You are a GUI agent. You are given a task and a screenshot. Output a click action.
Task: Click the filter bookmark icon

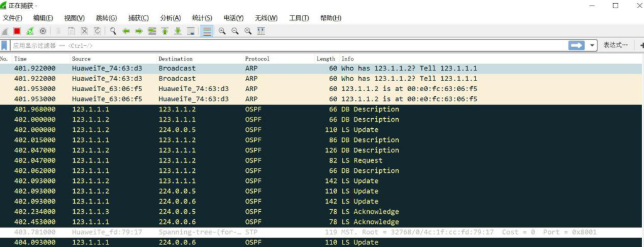[x=4, y=45]
